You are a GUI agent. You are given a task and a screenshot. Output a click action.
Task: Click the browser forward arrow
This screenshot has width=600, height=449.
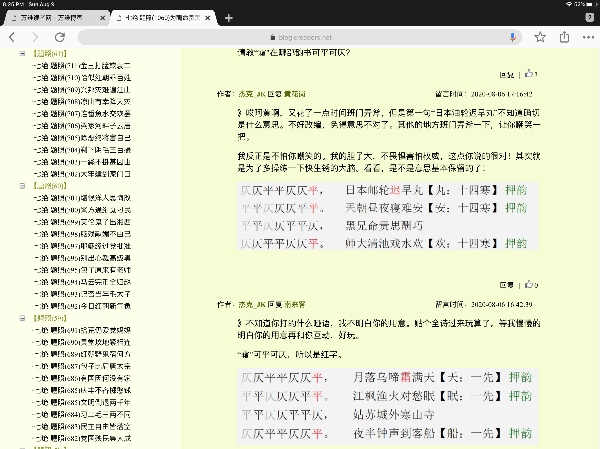(x=35, y=37)
